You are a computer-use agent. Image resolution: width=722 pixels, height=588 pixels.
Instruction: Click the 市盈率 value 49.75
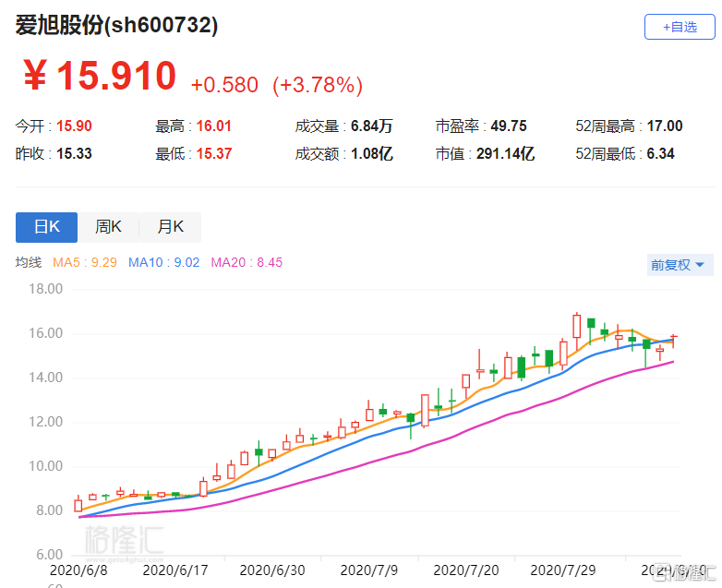pos(509,126)
